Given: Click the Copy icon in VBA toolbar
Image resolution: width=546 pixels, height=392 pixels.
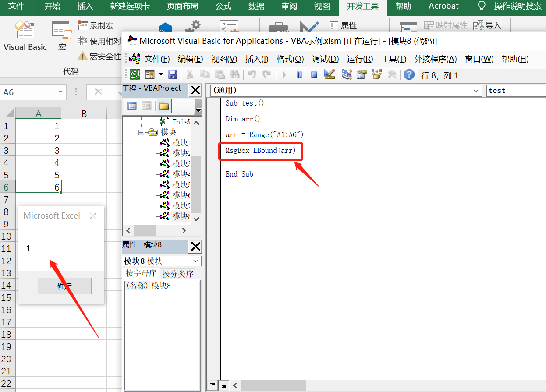Looking at the screenshot, I should coord(205,74).
